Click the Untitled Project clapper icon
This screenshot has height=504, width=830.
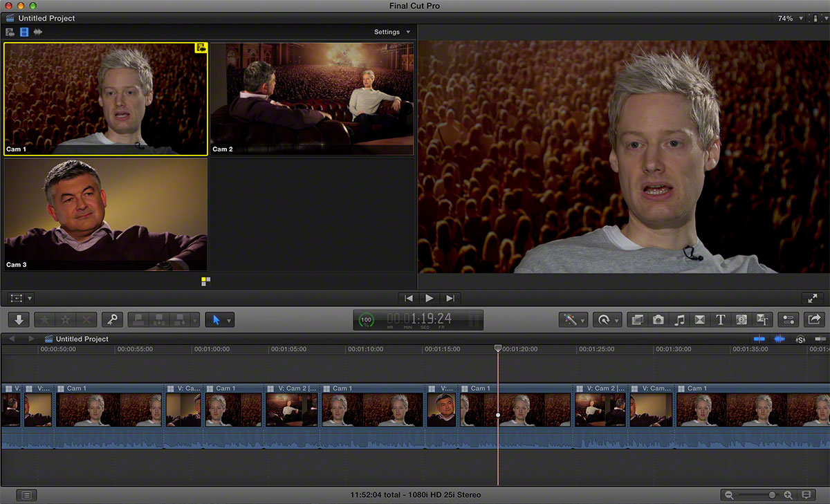(11, 18)
